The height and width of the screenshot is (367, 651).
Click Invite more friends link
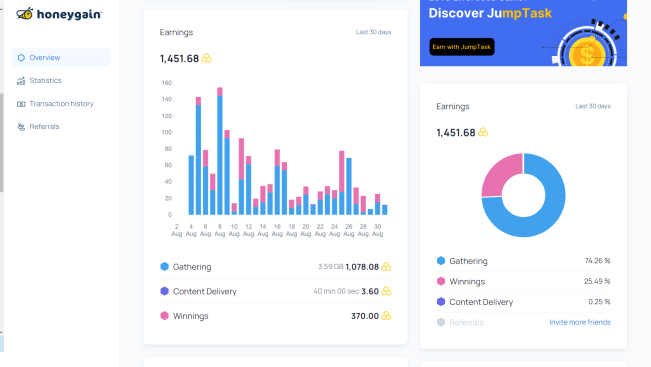pos(580,322)
